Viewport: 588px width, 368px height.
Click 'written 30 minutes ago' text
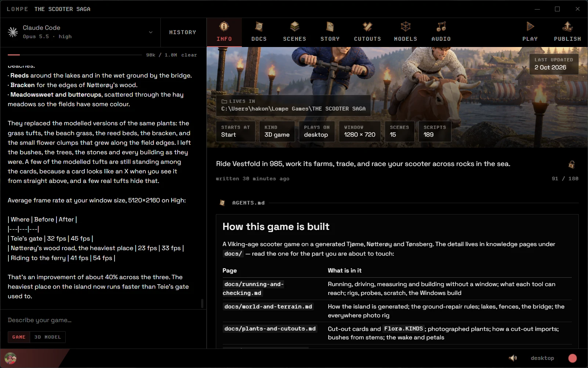coord(253,179)
